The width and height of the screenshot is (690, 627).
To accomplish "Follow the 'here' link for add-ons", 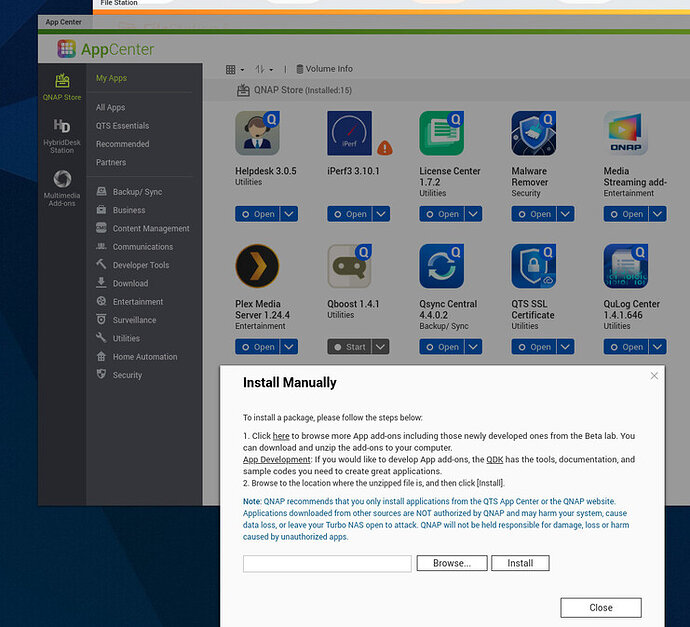I will point(281,436).
